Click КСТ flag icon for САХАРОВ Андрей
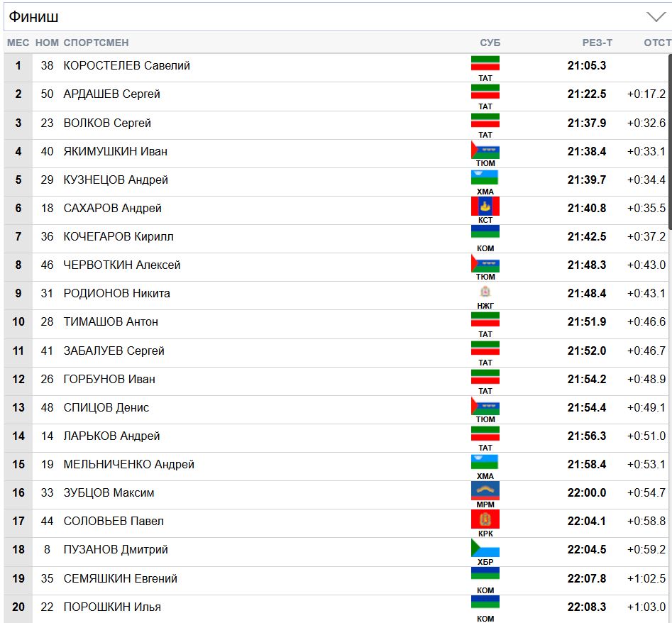Screen dimensions: 672x623 pyautogui.click(x=485, y=206)
